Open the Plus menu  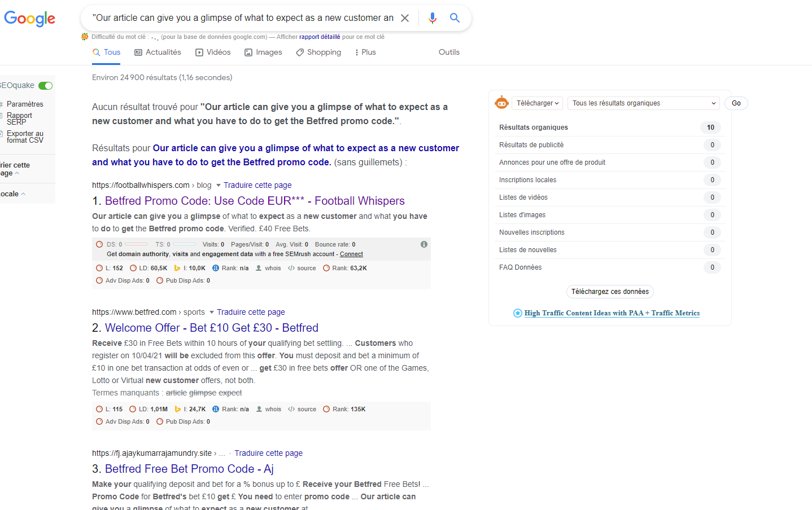(365, 52)
